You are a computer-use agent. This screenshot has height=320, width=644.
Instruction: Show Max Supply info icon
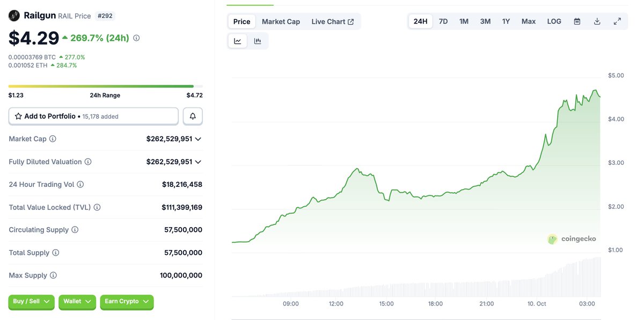click(x=53, y=275)
